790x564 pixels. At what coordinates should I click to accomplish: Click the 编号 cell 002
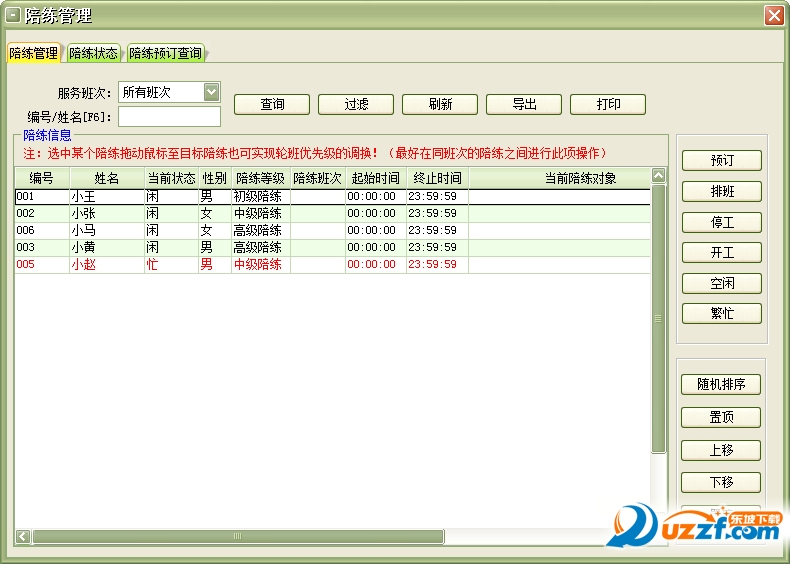42,214
